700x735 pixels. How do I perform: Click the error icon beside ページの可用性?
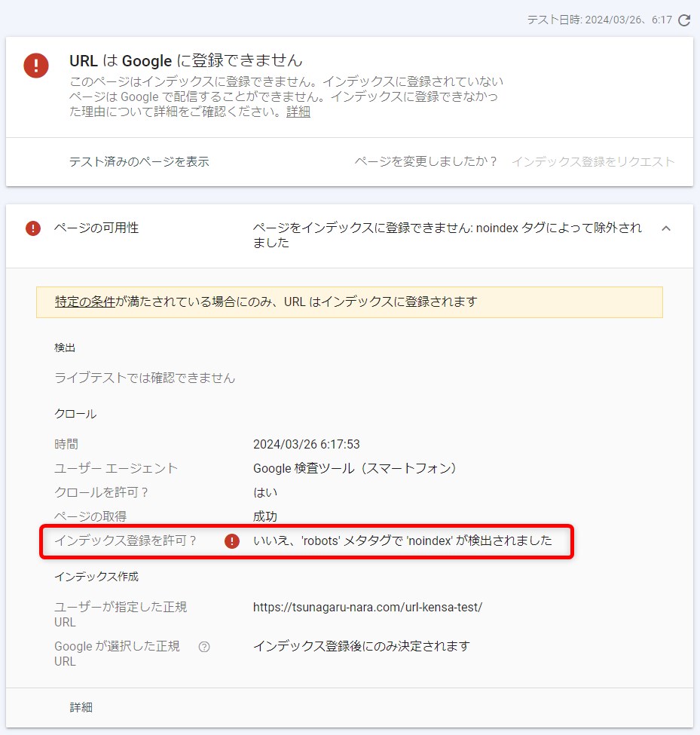33,228
